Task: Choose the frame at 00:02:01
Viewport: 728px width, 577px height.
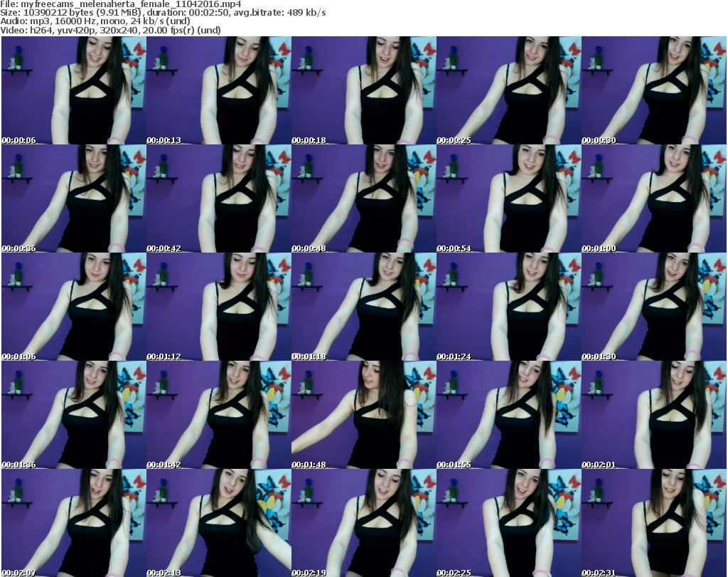Action: click(x=654, y=415)
